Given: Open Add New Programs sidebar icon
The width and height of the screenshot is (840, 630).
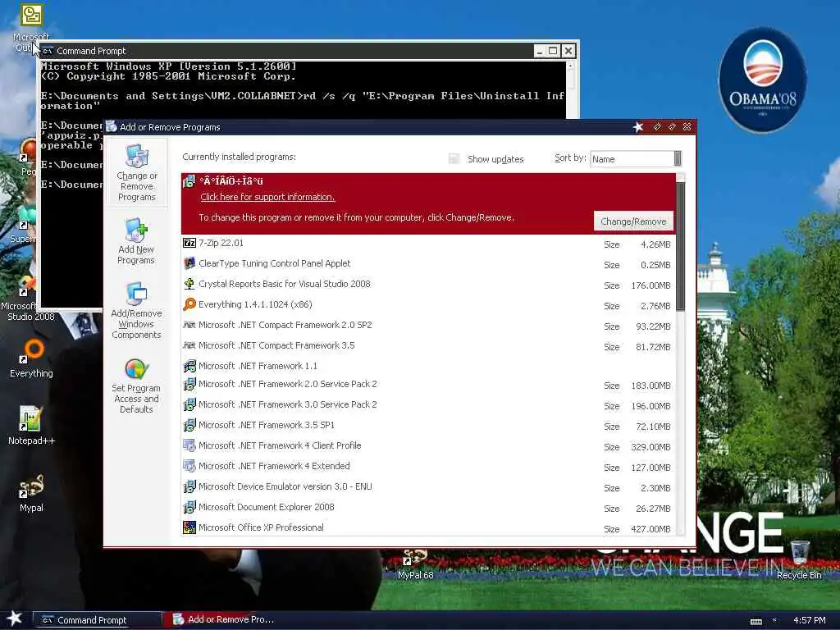Looking at the screenshot, I should pos(136,231).
